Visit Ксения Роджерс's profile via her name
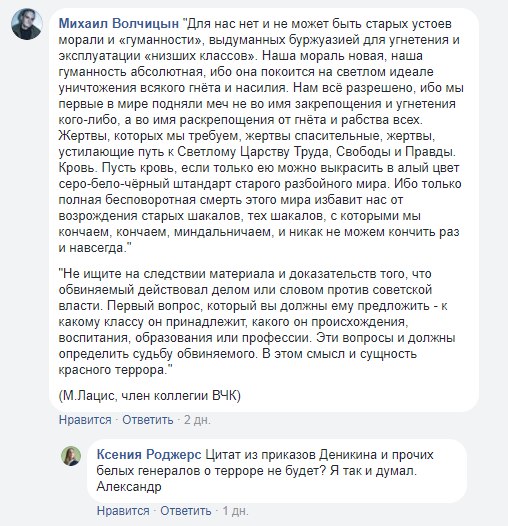The height and width of the screenshot is (526, 508). click(x=149, y=455)
